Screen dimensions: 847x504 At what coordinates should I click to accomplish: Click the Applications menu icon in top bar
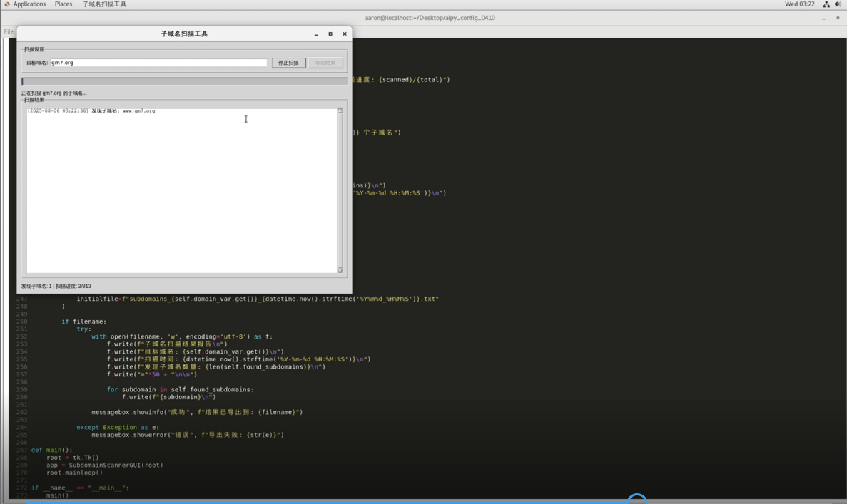tap(7, 4)
